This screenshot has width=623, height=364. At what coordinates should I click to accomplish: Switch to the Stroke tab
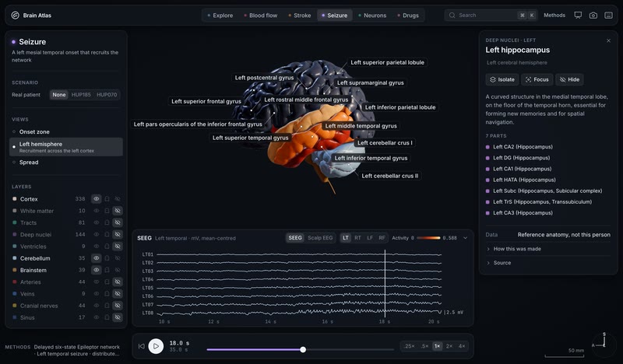tap(300, 16)
